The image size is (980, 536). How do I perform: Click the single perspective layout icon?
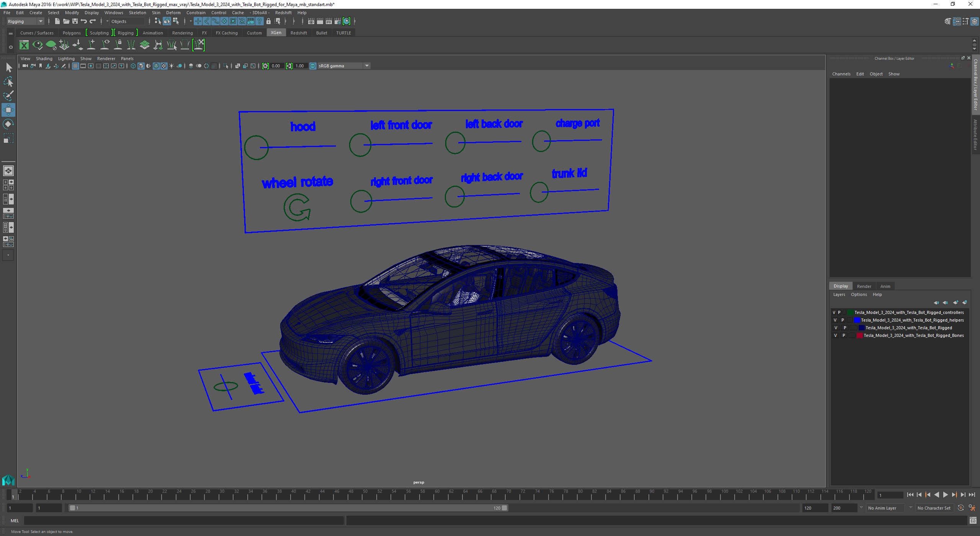(8, 171)
